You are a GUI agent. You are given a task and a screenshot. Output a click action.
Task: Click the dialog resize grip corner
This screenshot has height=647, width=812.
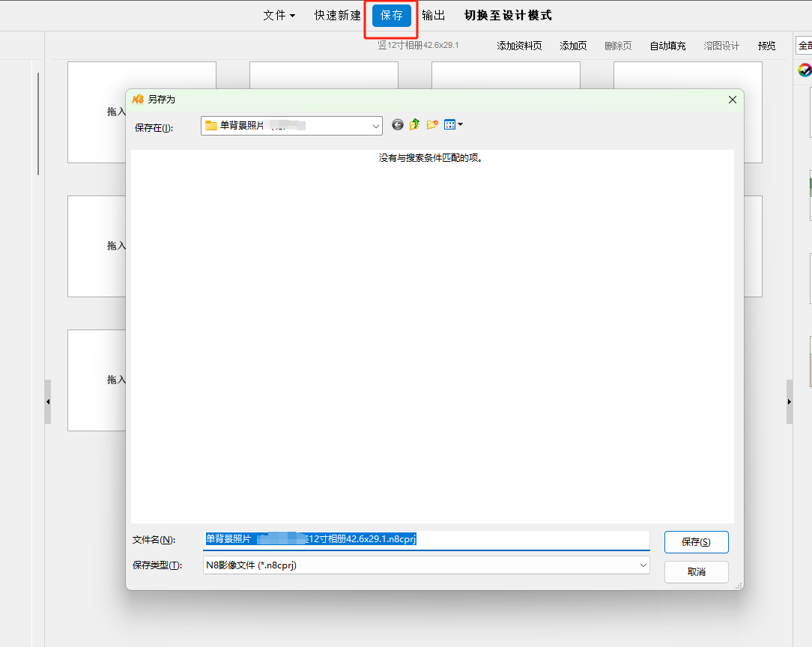[x=739, y=586]
